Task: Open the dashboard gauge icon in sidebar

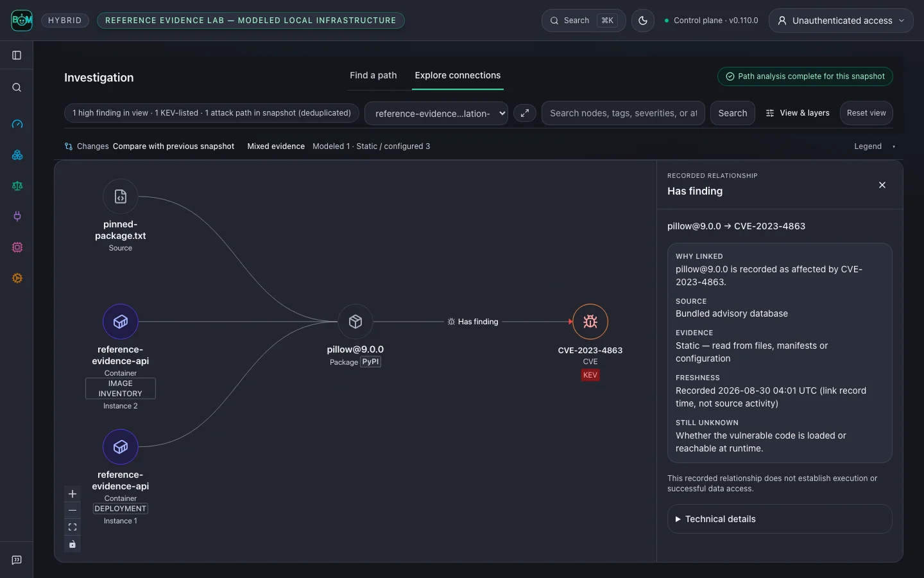Action: tap(17, 124)
